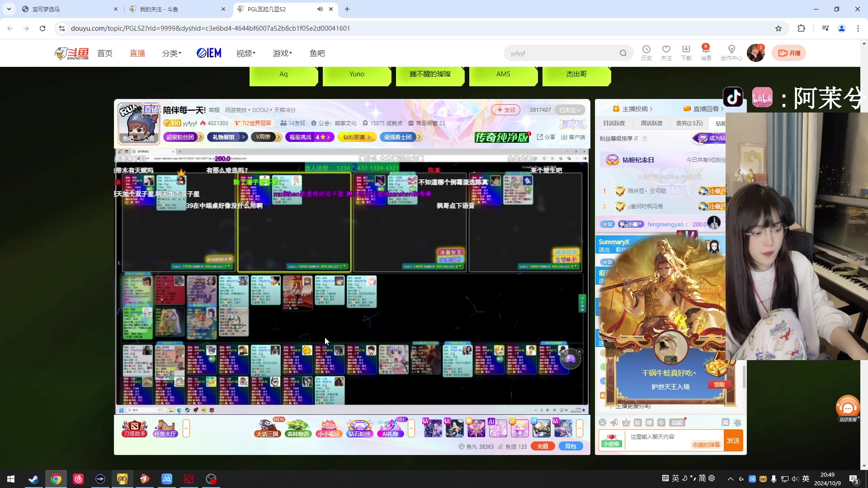The image size is (868, 488).
Task: Click the Windows Start button
Action: (x=11, y=479)
